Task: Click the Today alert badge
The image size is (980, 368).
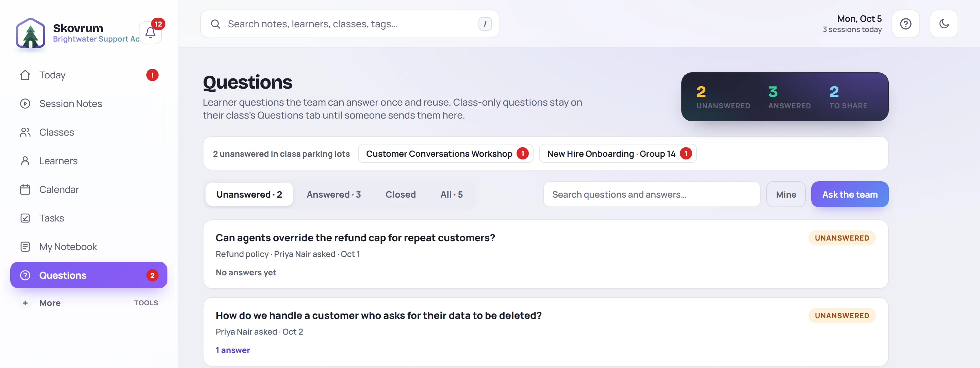Action: 152,75
